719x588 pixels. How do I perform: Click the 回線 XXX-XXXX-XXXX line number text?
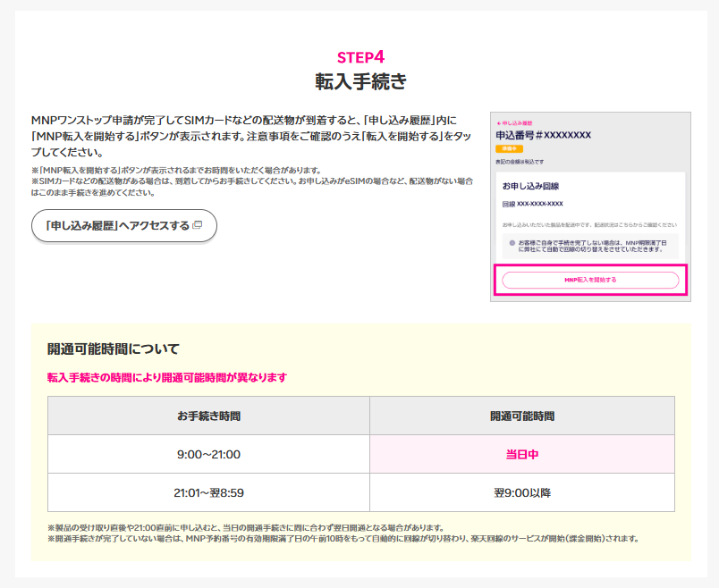[532, 205]
